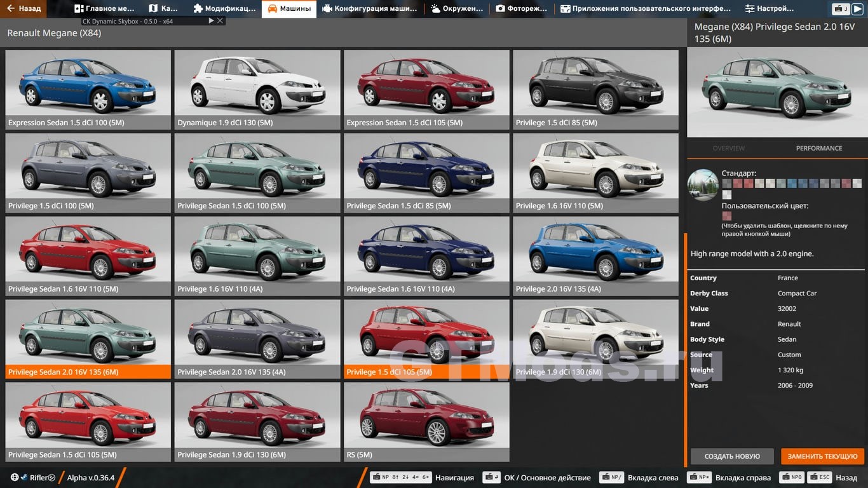Choose Privilege 1.5 dCi 100 (5M)
Screen dimensions: 868x488
(x=88, y=173)
